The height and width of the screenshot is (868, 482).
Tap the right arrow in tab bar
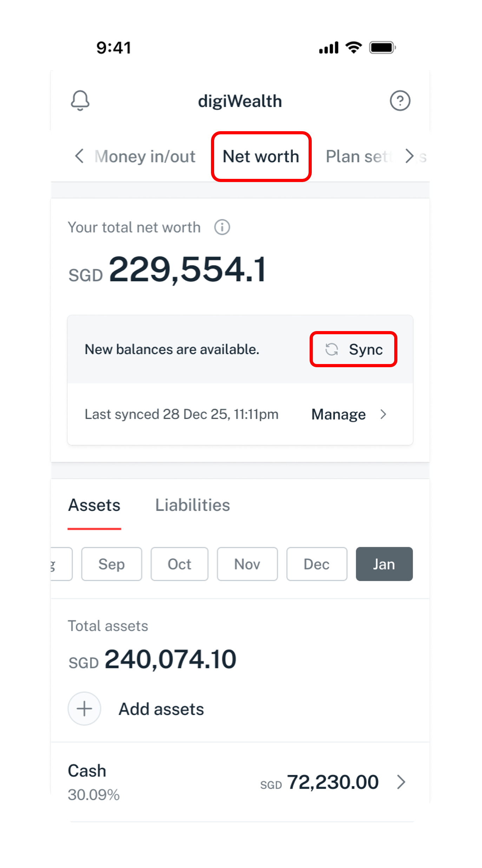(x=409, y=156)
